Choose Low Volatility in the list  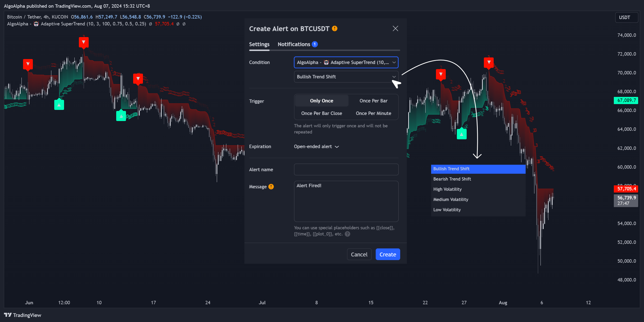(x=478, y=210)
